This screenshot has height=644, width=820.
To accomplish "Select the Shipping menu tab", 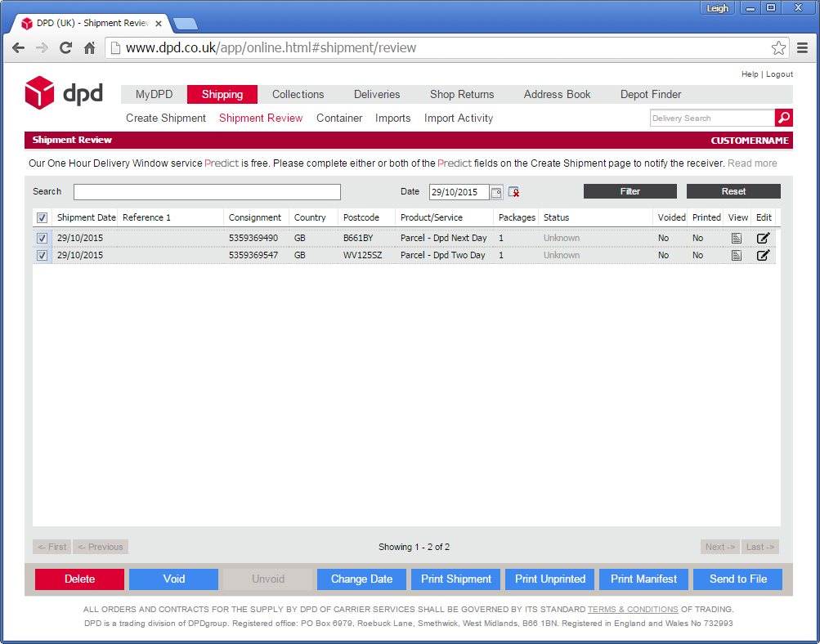I will (222, 95).
